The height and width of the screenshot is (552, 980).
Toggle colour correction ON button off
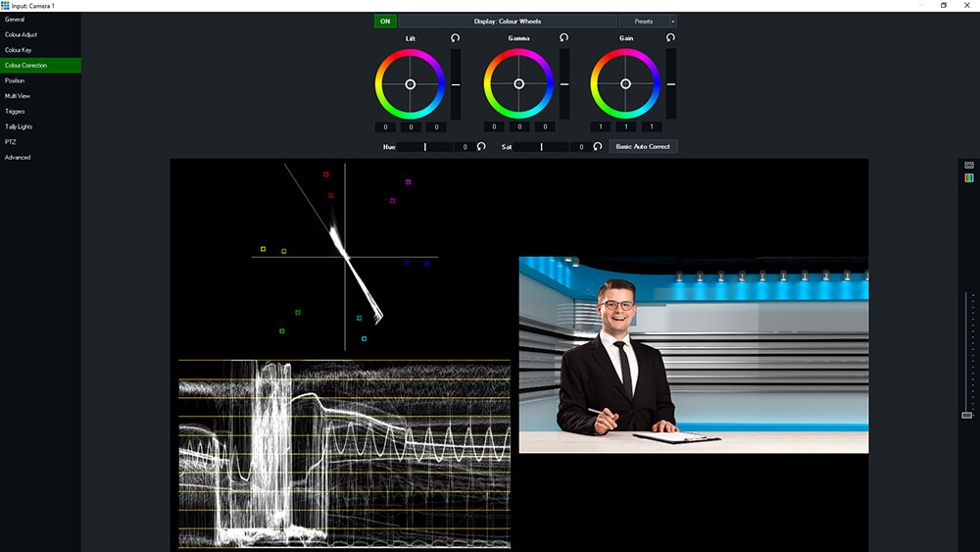(x=385, y=21)
